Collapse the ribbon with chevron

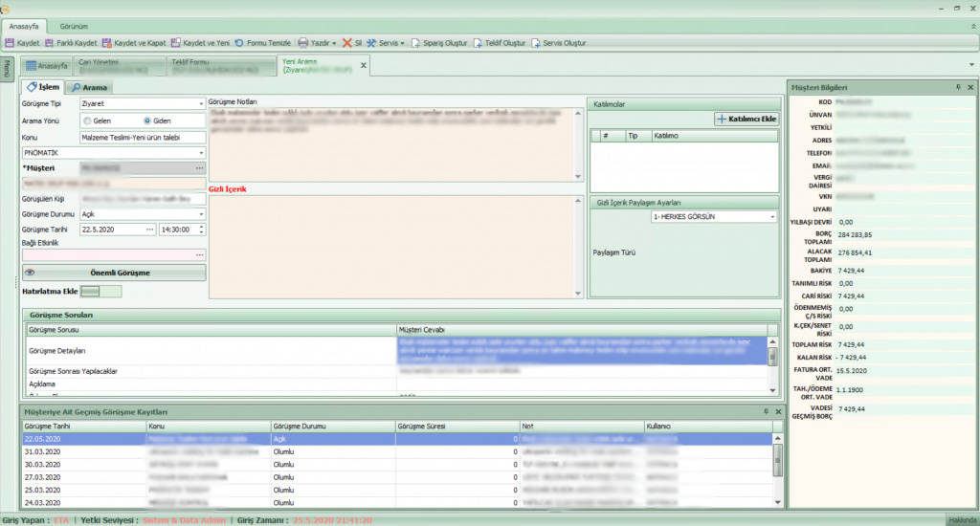973,26
